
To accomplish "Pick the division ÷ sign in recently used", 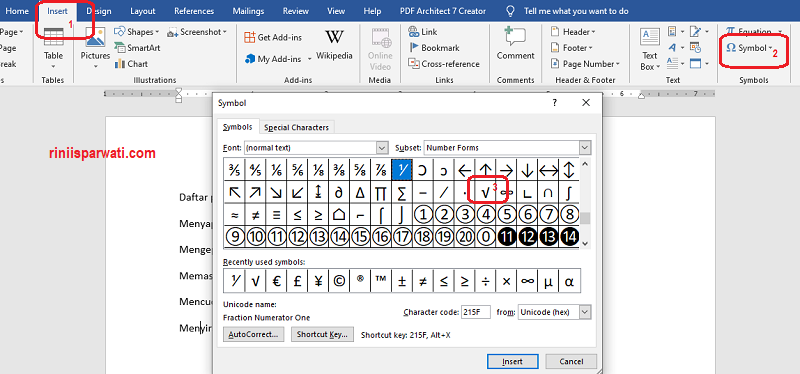I will pos(485,281).
